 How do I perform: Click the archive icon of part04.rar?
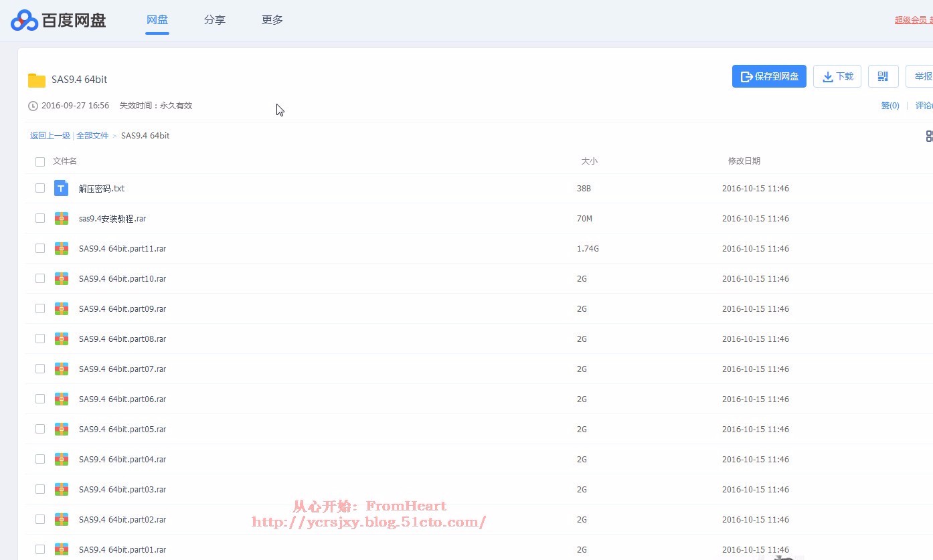[62, 459]
